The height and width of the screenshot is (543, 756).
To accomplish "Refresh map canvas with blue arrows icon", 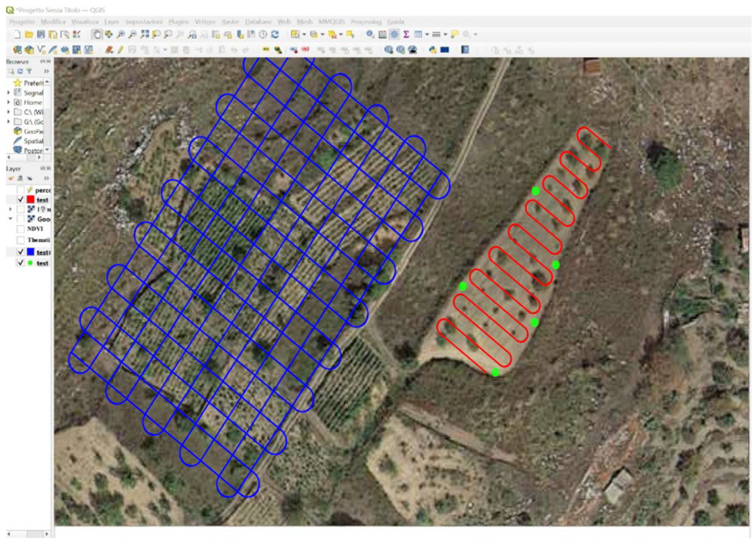I will pos(275,34).
